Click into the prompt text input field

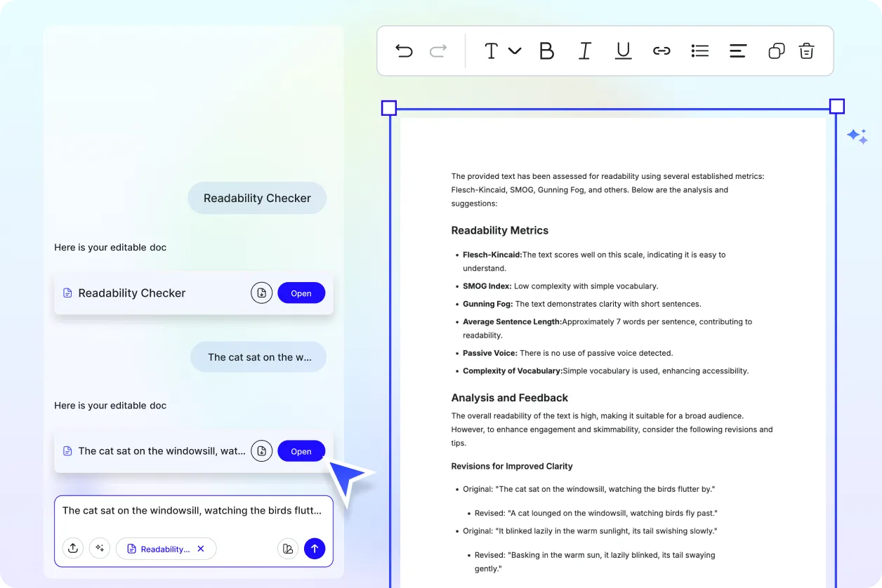[x=192, y=511]
